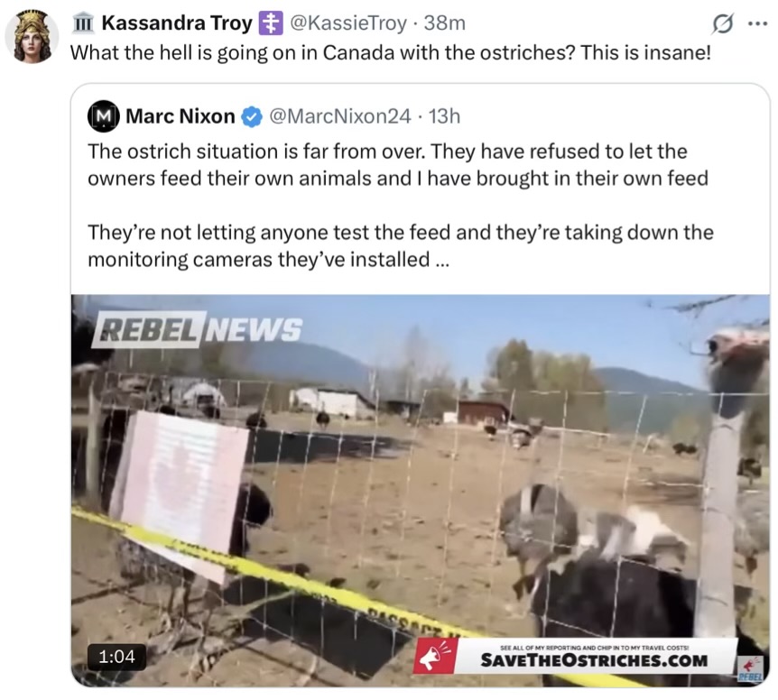The height and width of the screenshot is (700, 778).
Task: Click the Grok slashed-circle icon
Action: pyautogui.click(x=722, y=23)
